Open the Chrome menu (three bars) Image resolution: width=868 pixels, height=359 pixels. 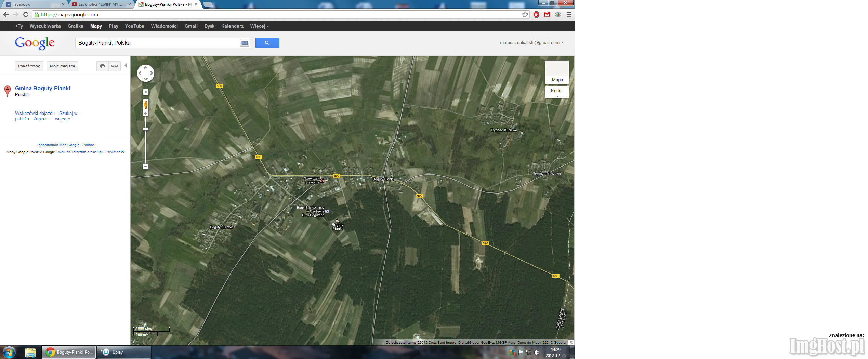[x=569, y=14]
